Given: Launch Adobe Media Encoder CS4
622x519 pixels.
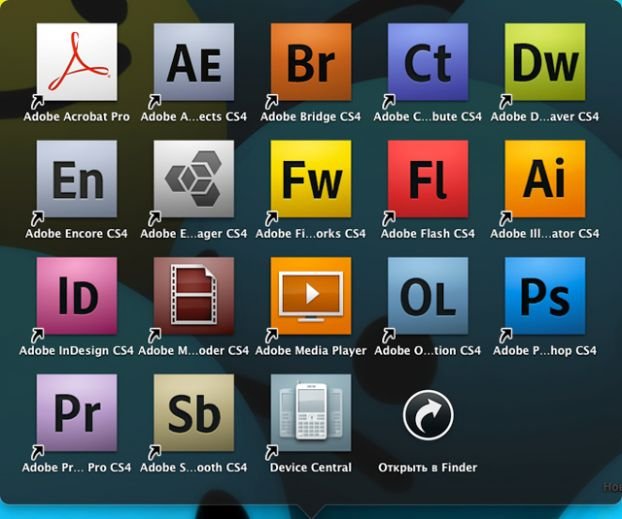Looking at the screenshot, I should [x=194, y=296].
